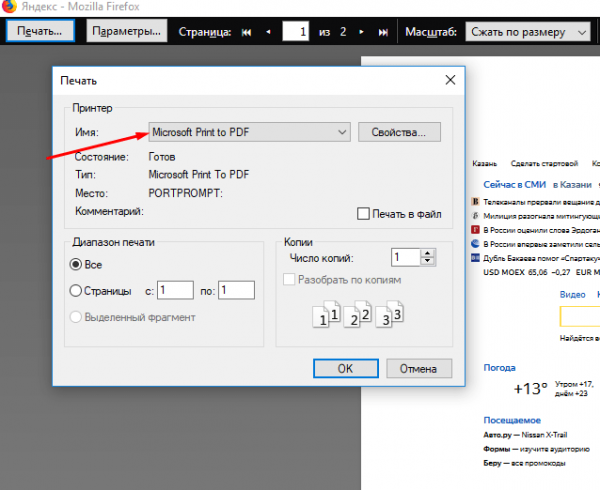
Task: Click the Милиция разогнала headline
Action: tap(541, 216)
